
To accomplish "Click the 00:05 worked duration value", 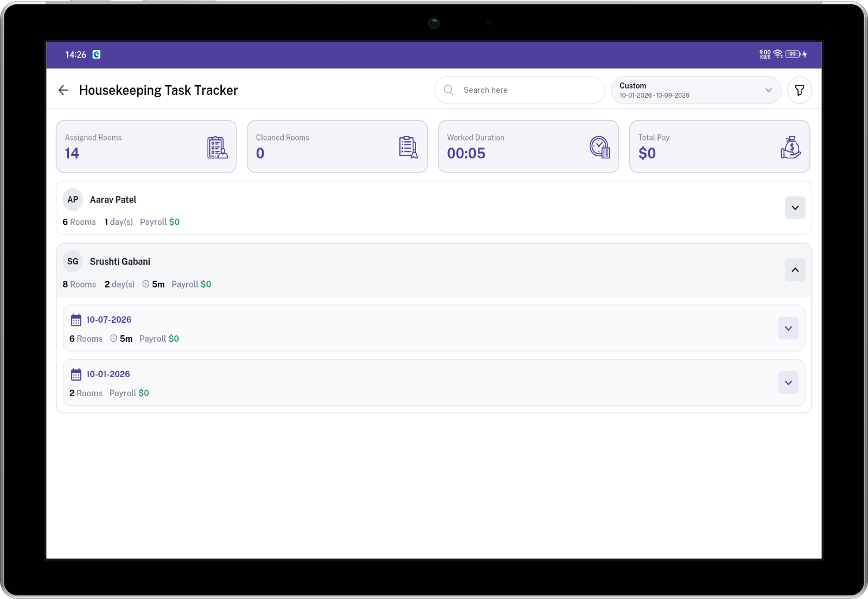I will pos(466,154).
